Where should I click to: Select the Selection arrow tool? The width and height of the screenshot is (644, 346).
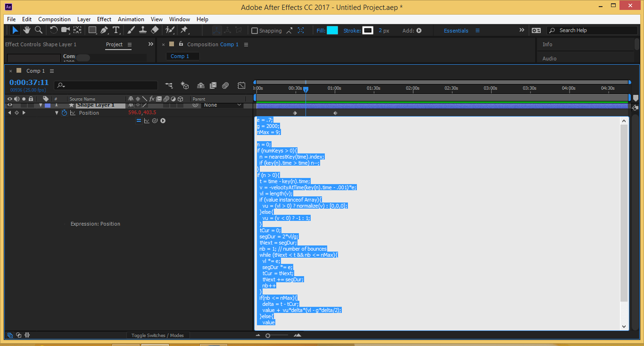point(16,30)
